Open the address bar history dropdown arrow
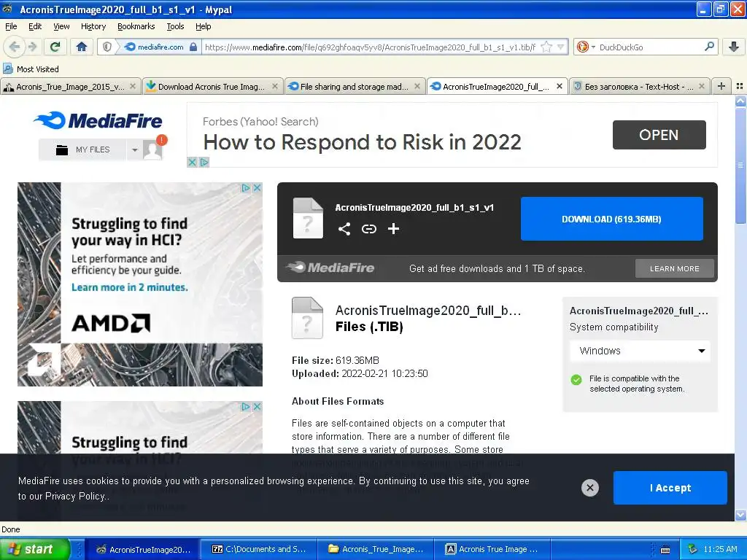Viewport: 747px width, 560px height. tap(561, 47)
